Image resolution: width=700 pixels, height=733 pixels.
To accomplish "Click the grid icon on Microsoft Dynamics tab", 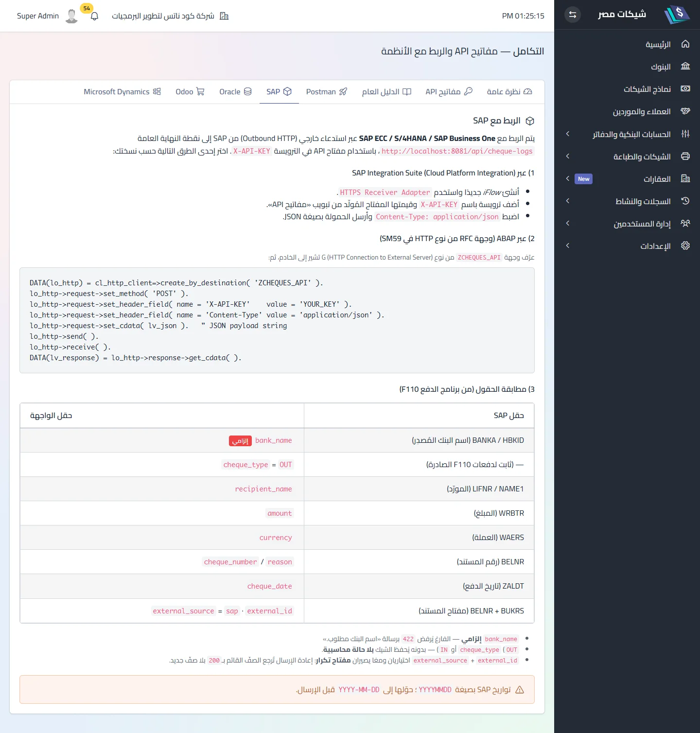I will pyautogui.click(x=157, y=91).
